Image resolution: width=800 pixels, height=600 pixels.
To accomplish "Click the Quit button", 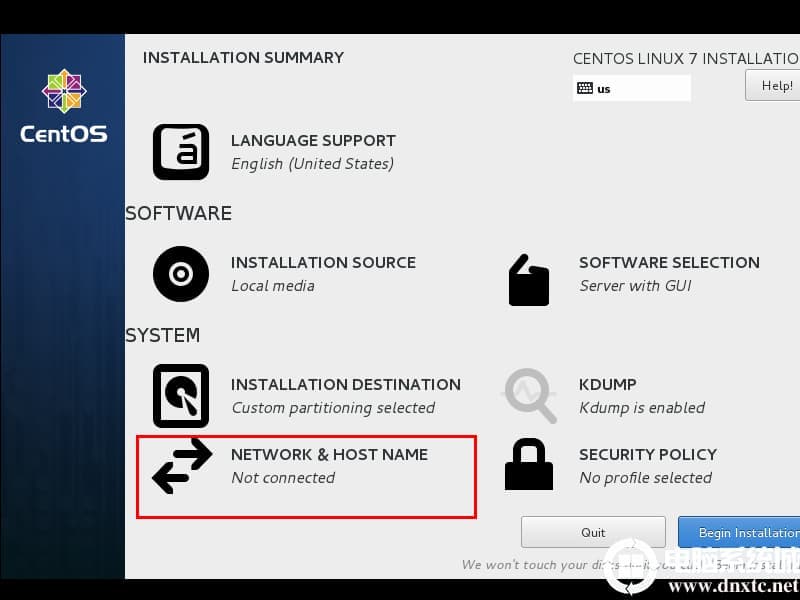I will coord(593,532).
